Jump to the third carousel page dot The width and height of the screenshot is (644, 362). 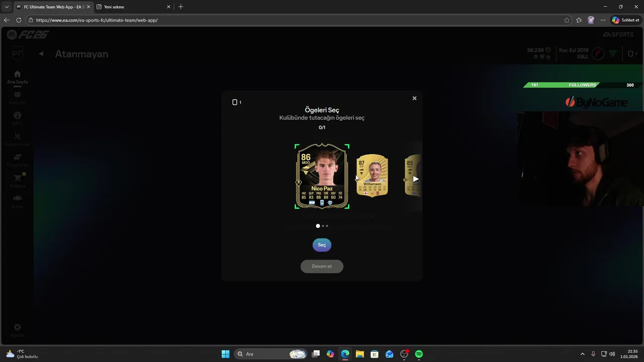327,226
